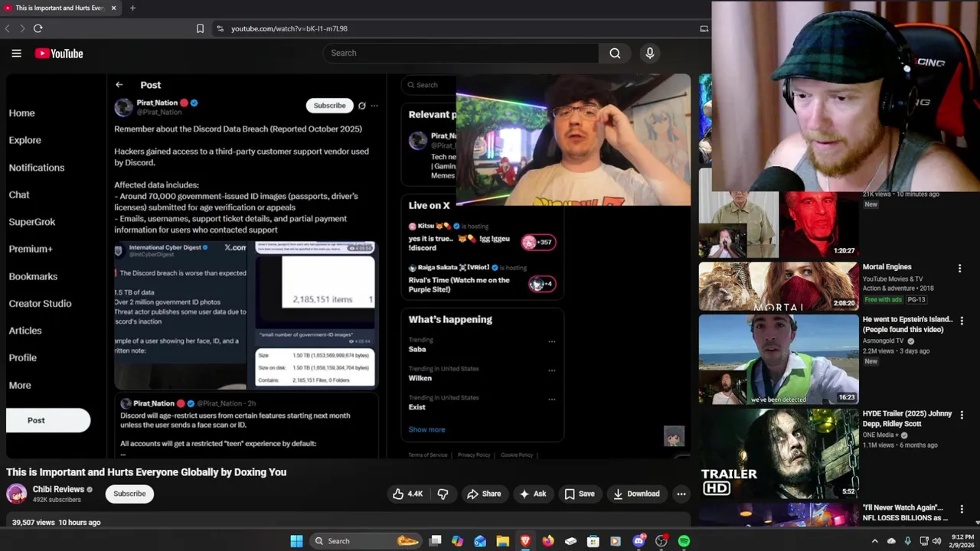The width and height of the screenshot is (980, 551).
Task: Go forward in the browser
Action: pos(21,28)
